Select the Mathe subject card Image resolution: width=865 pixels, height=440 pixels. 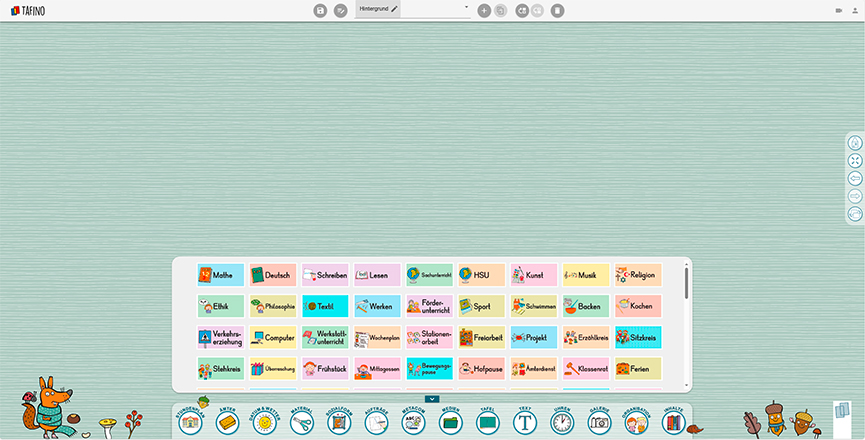(x=221, y=275)
